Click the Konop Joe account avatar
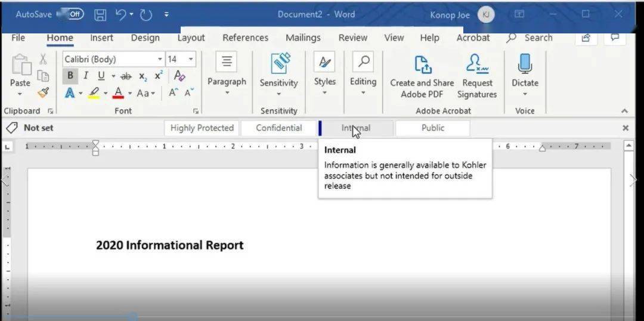 (486, 15)
